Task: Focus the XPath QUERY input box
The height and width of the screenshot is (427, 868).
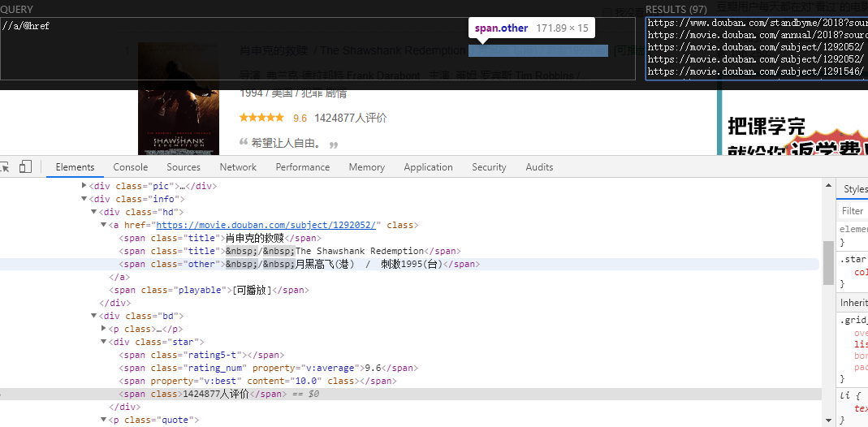Action: (318, 49)
